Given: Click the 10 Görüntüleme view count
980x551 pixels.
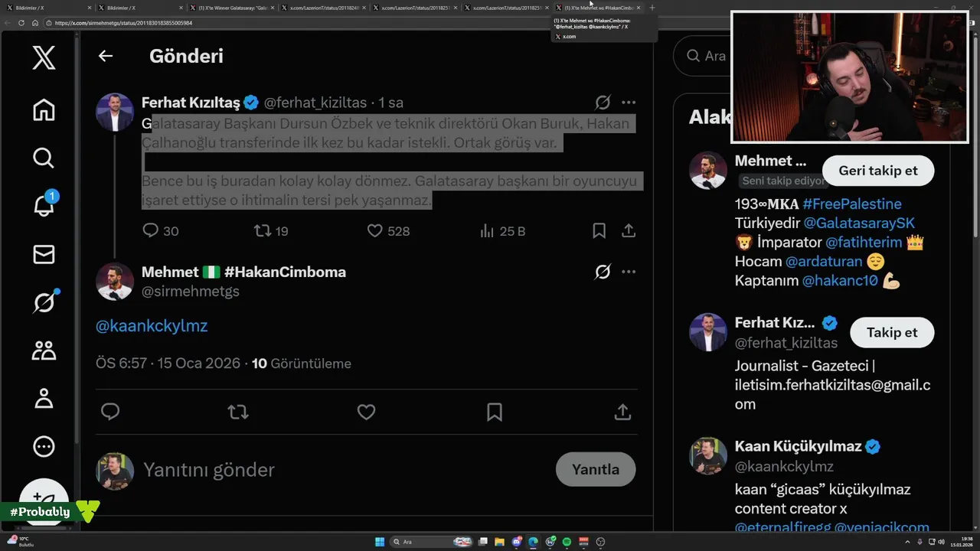Looking at the screenshot, I should [302, 364].
